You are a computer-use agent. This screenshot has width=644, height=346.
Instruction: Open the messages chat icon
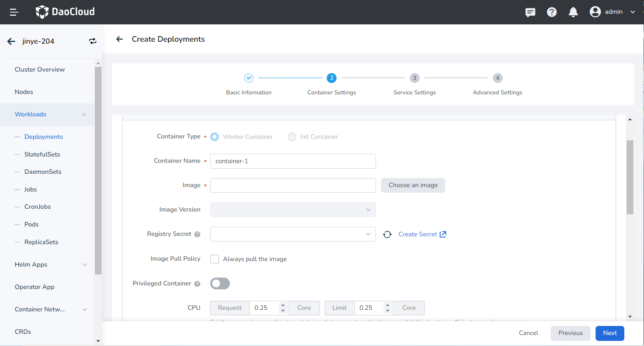click(530, 12)
